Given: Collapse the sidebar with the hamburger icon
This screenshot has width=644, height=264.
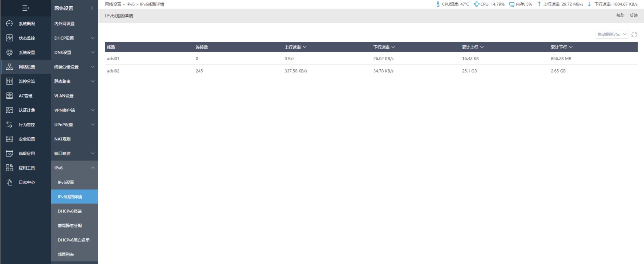Looking at the screenshot, I should click(26, 8).
